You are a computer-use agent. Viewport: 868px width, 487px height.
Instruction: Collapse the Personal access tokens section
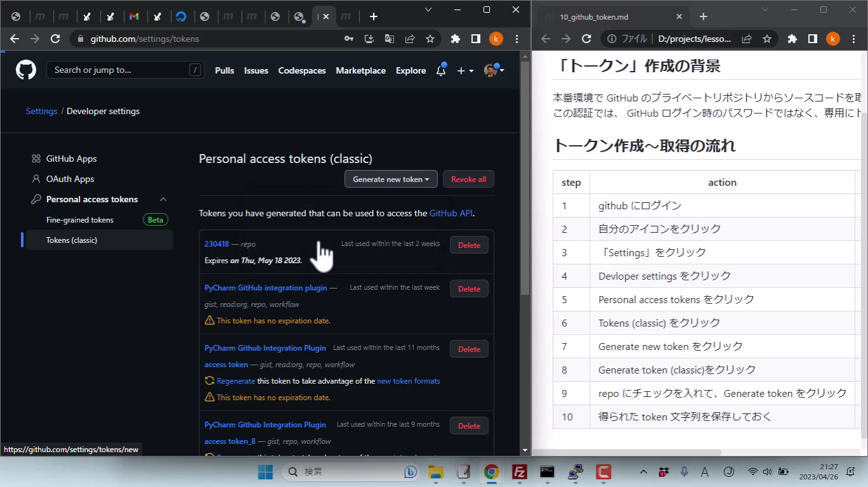point(163,199)
